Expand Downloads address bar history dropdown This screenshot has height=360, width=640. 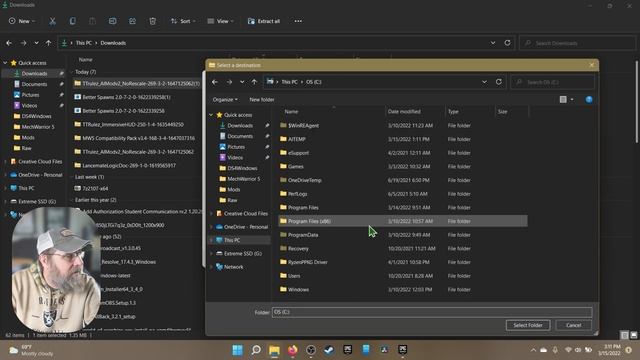[x=493, y=43]
